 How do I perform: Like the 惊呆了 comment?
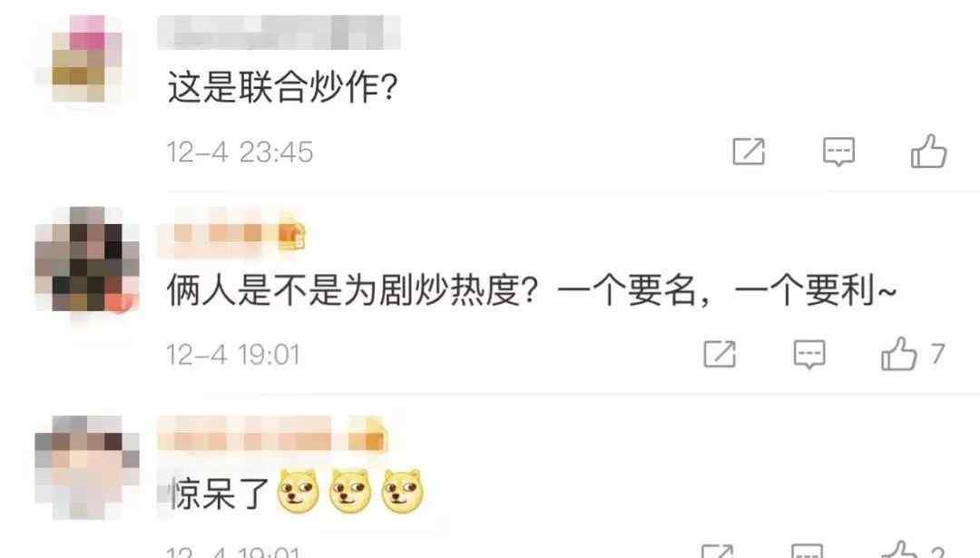coord(898,549)
